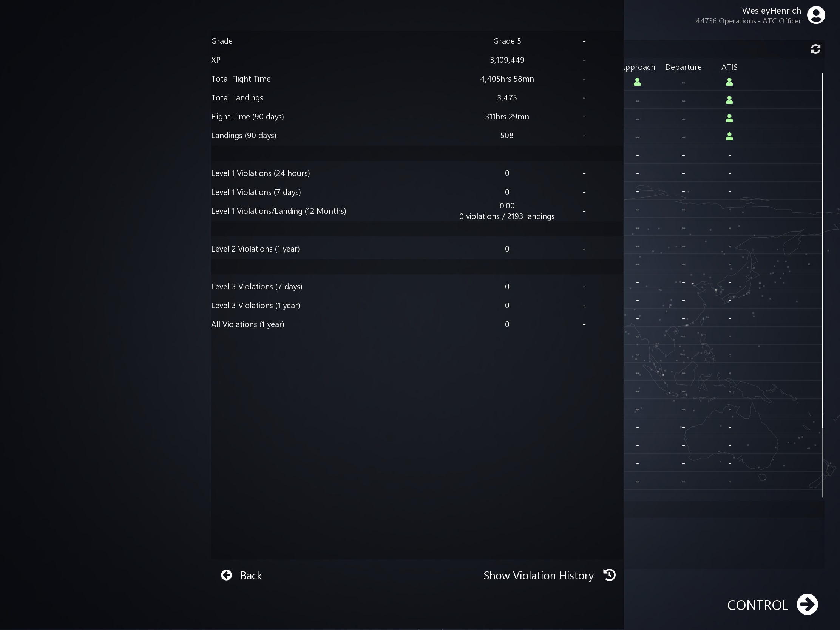Screen dimensions: 840x630
Task: Click the green Approach controller icon in first row
Action: tap(637, 82)
